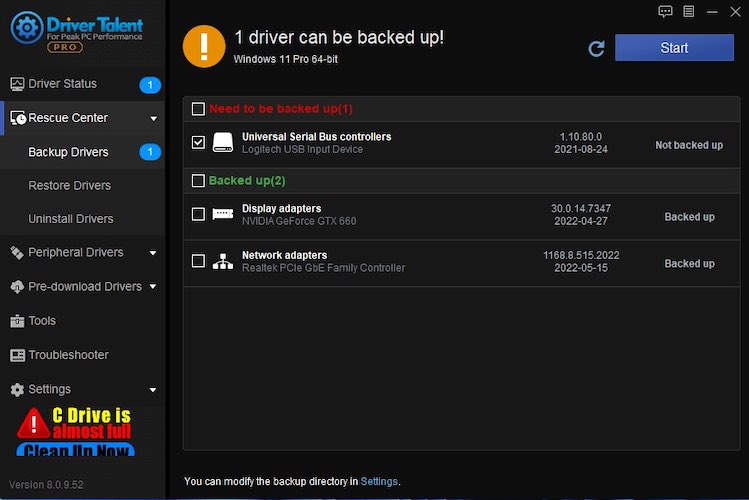Click the 'Backed up(2)' heading
749x500 pixels.
(x=247, y=181)
